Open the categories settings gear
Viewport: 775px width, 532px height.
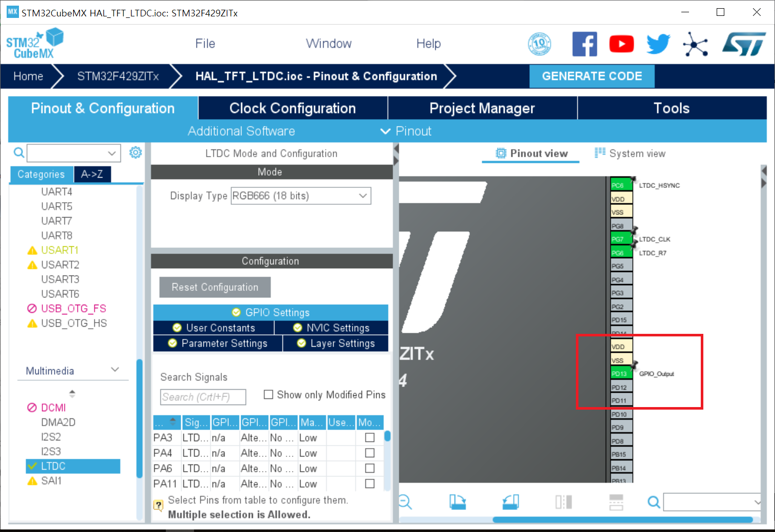pyautogui.click(x=135, y=152)
